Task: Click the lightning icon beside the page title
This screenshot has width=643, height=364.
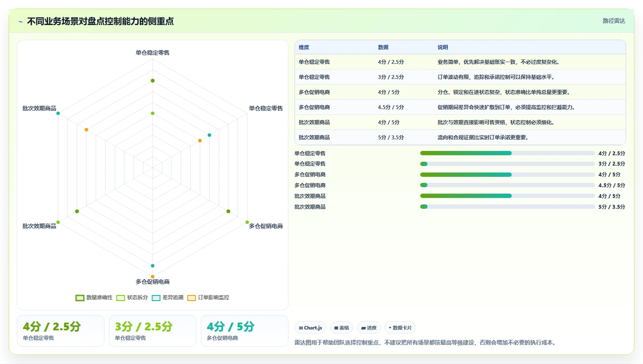Action: click(20, 22)
